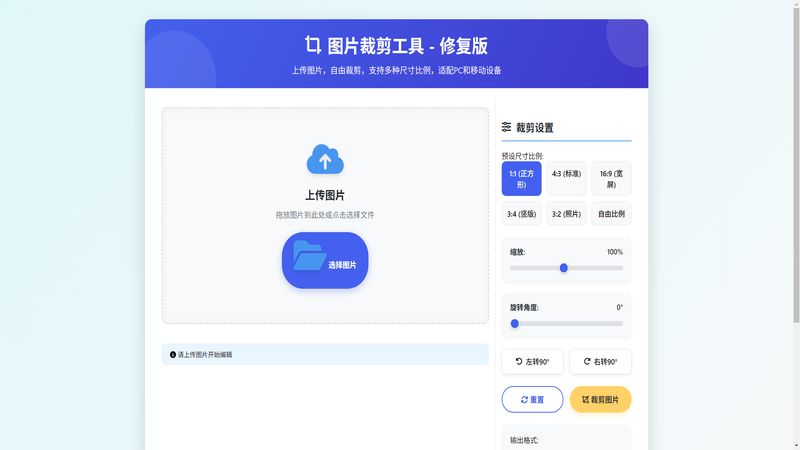Click the crop icon in the 裁剪图片 button
Image resolution: width=800 pixels, height=450 pixels.
point(585,400)
